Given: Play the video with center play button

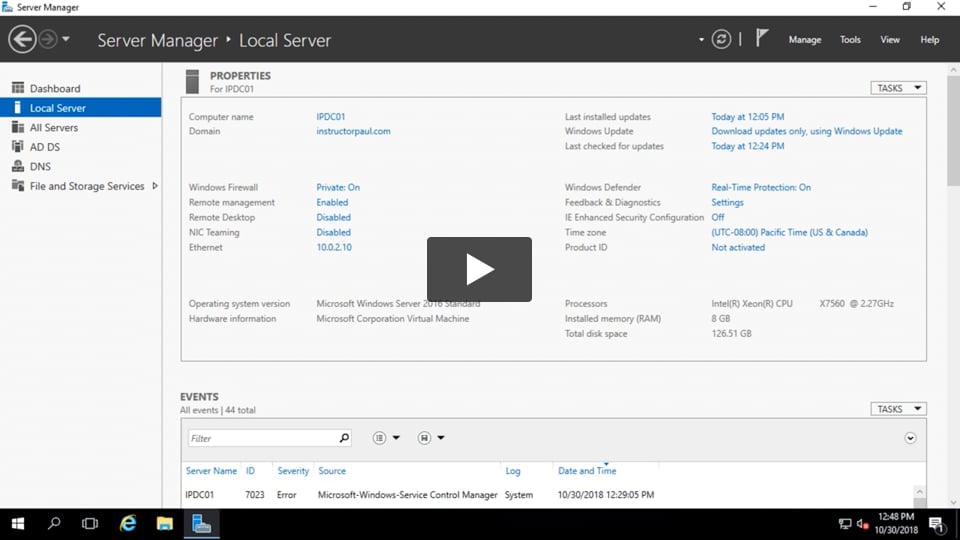Looking at the screenshot, I should pyautogui.click(x=479, y=269).
